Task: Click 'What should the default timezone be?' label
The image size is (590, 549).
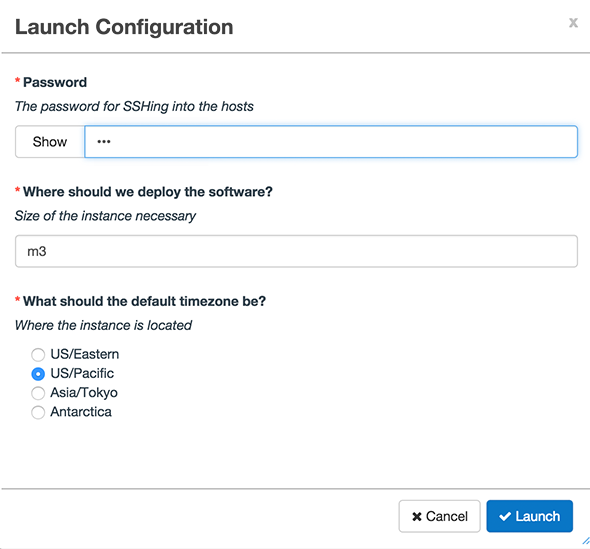Action: point(144,301)
